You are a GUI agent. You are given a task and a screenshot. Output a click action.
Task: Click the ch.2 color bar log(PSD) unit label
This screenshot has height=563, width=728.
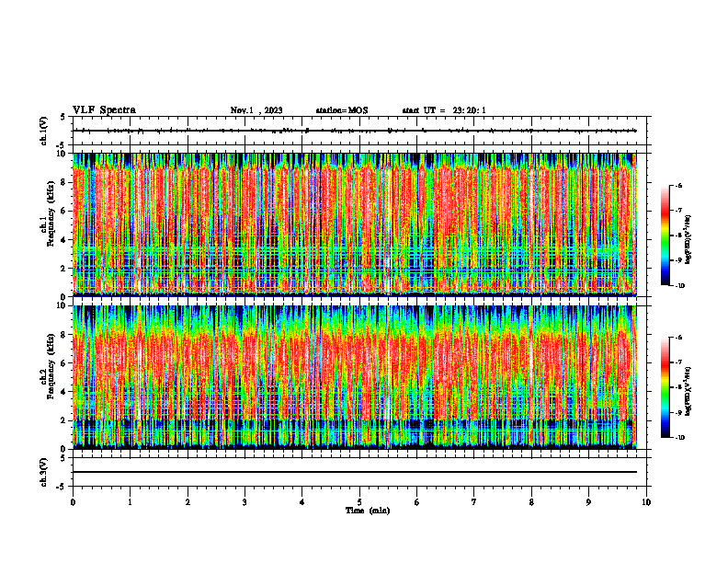688,391
